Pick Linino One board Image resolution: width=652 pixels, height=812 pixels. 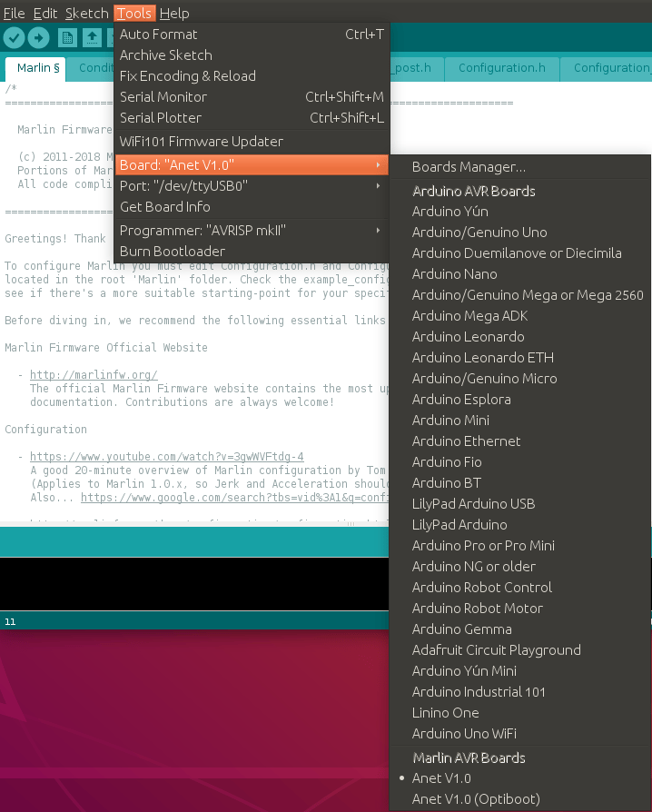(520, 713)
